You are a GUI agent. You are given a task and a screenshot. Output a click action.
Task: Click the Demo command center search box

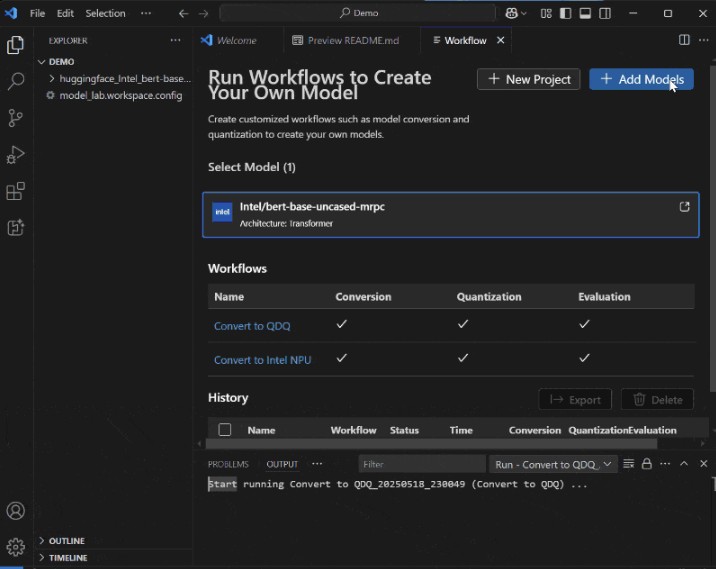(x=358, y=13)
